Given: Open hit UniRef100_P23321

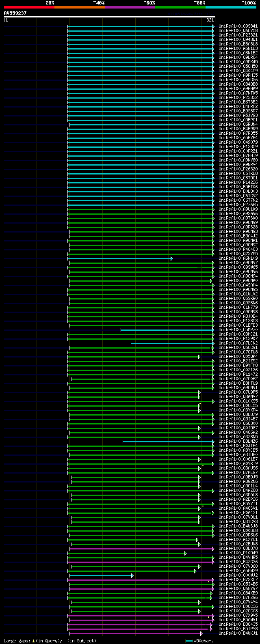Looking at the screenshot, I should [x=238, y=35].
